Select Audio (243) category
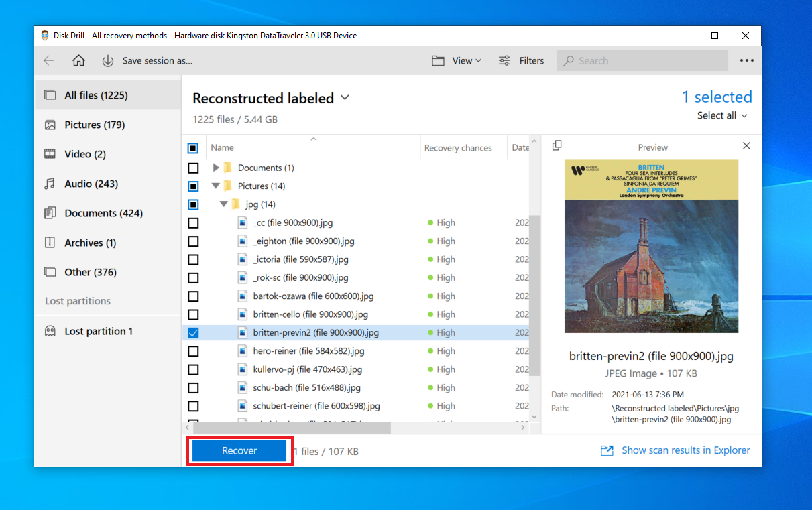Image resolution: width=812 pixels, height=510 pixels. (107, 184)
